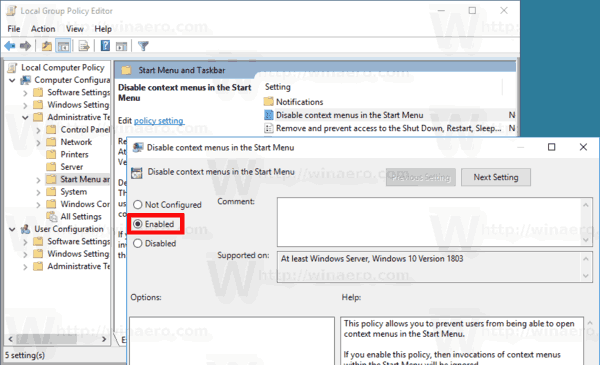Select the Enabled radio button

click(x=138, y=224)
